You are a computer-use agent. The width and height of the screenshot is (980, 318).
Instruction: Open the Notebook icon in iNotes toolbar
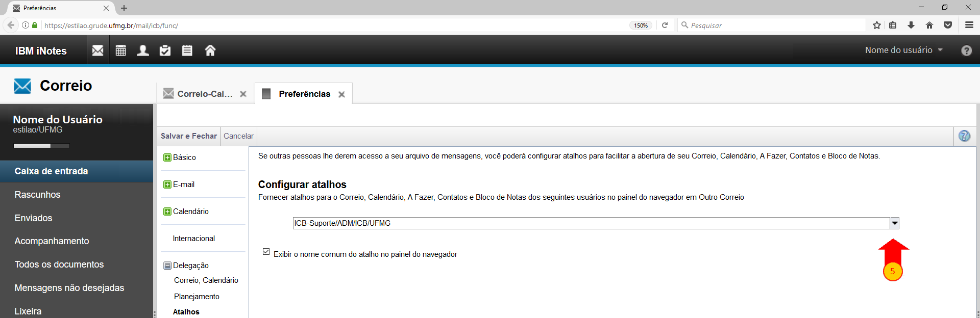pyautogui.click(x=187, y=50)
